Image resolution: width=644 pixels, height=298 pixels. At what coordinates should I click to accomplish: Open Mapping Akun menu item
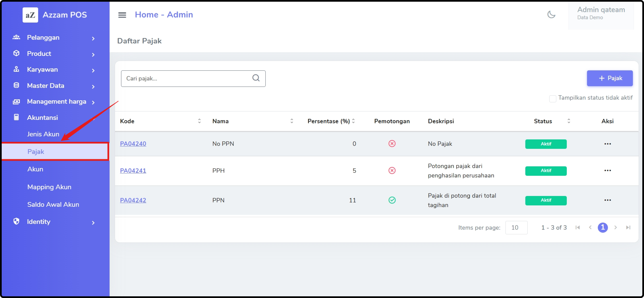49,187
